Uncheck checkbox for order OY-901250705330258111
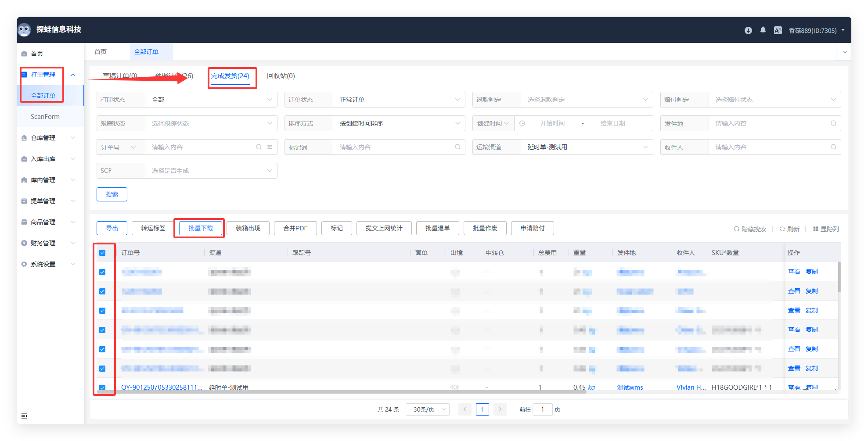The width and height of the screenshot is (868, 441). point(102,387)
